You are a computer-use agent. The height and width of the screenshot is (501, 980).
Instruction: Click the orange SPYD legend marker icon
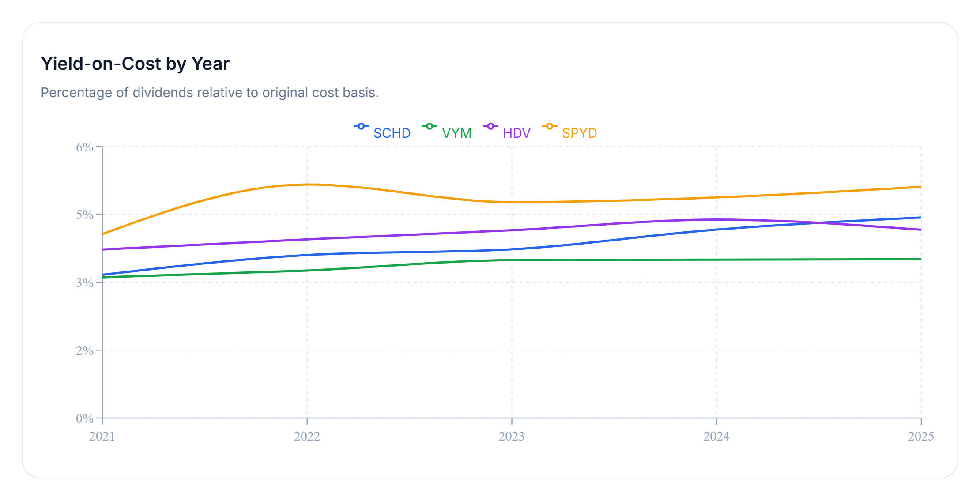(x=550, y=127)
